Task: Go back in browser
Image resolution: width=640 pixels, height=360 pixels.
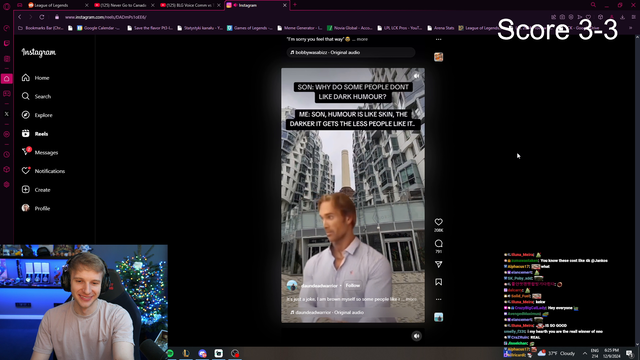Action: point(19,17)
